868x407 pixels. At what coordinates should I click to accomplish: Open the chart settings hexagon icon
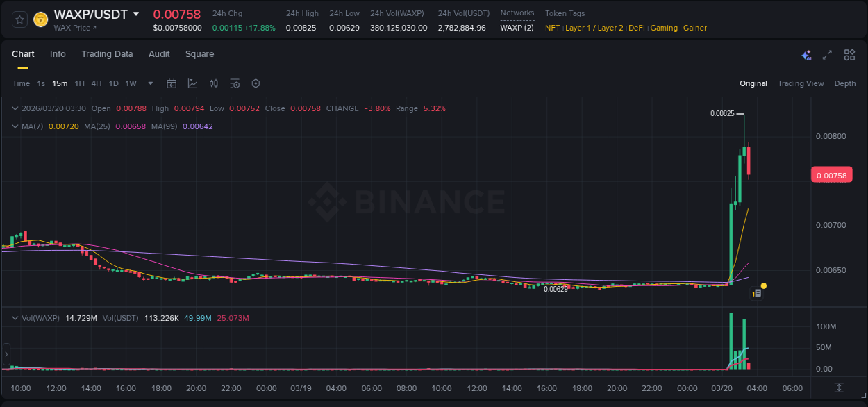click(256, 83)
